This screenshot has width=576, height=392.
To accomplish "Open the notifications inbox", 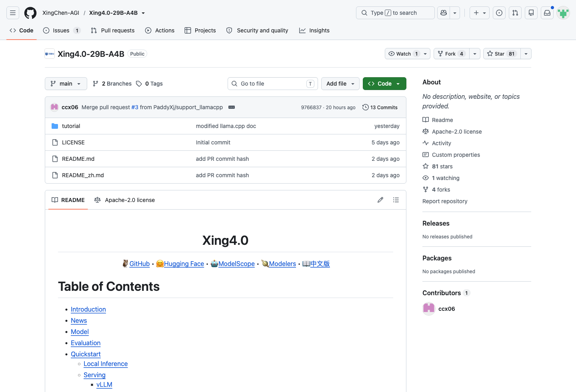I will [547, 13].
